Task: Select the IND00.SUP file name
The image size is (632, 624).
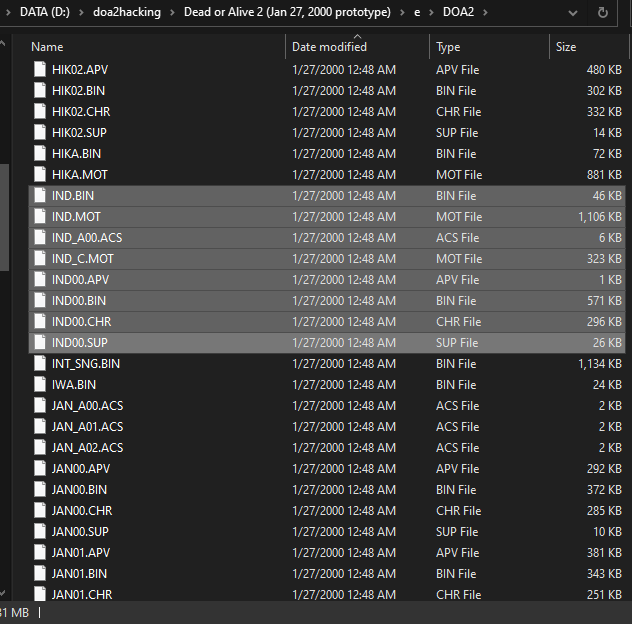Action: click(80, 343)
